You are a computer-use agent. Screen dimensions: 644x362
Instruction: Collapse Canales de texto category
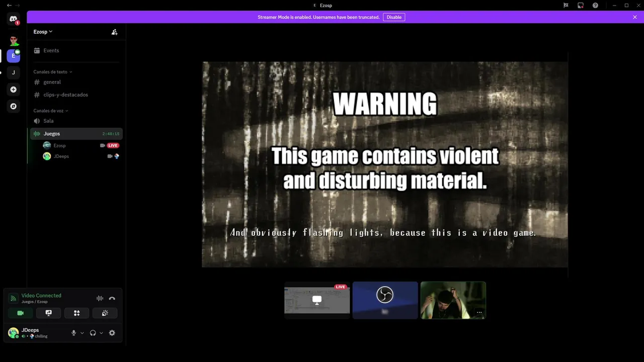coord(53,72)
